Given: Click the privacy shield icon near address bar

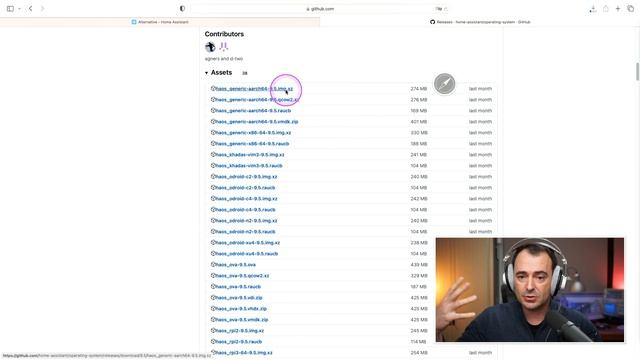Looking at the screenshot, I should click(x=182, y=9).
